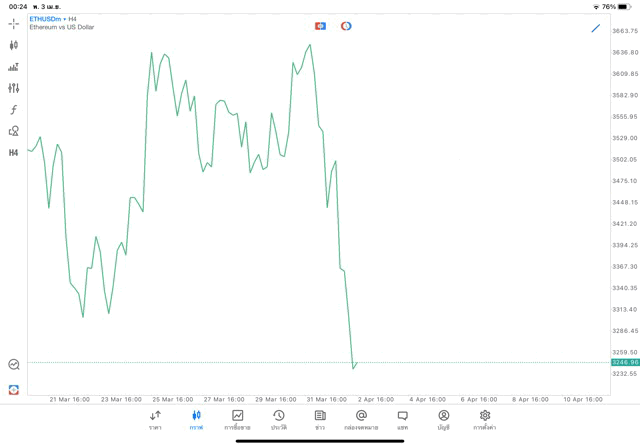The height and width of the screenshot is (447, 640).
Task: Open the กล่องจดหมาย (Mailbox) tab
Action: [361, 419]
